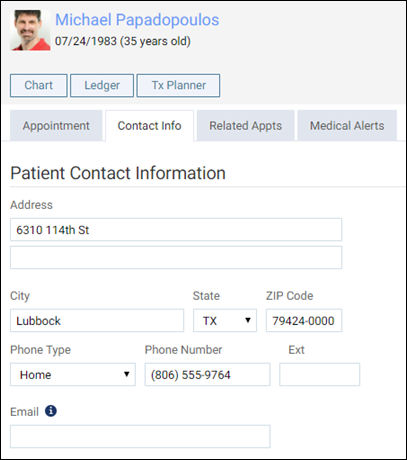Click the empty second address line

[x=176, y=257]
